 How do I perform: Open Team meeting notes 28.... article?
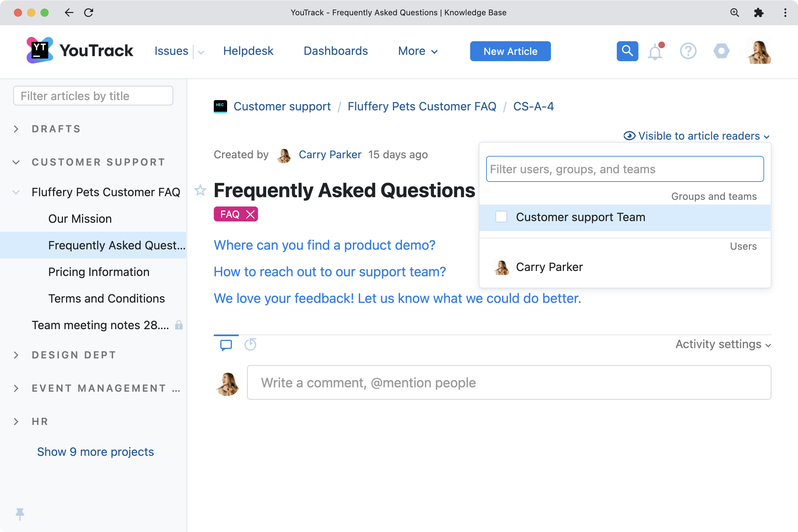[100, 325]
